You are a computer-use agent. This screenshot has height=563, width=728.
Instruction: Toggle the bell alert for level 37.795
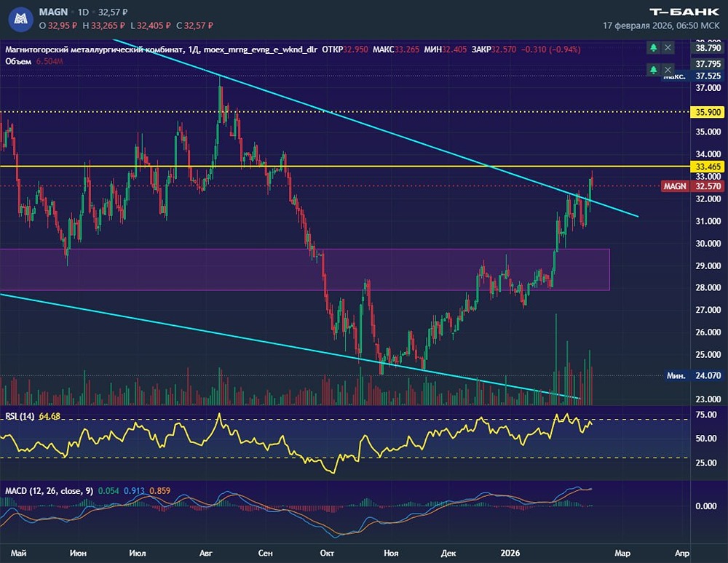point(653,70)
